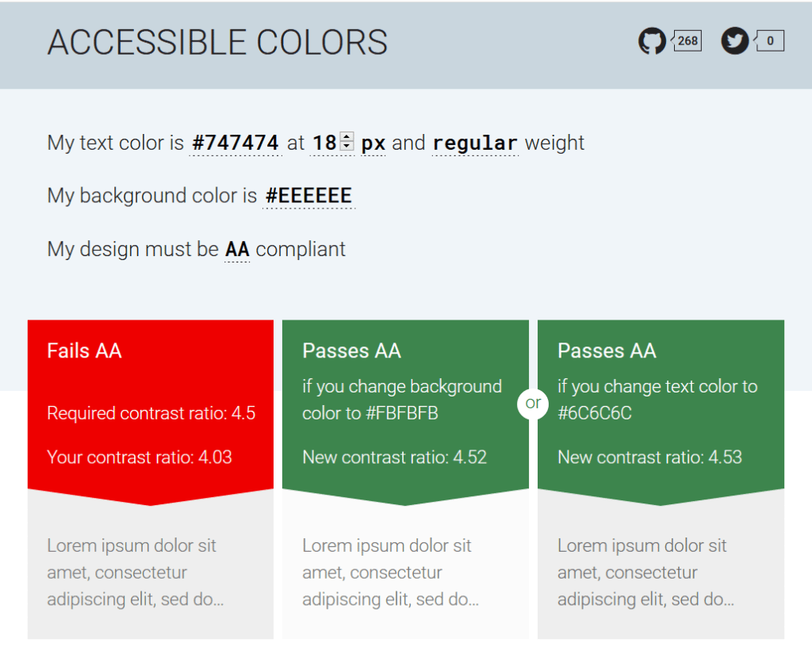Screen dimensions: 812x662
Task: Click the 'or' circle between the green cards
Action: click(533, 404)
